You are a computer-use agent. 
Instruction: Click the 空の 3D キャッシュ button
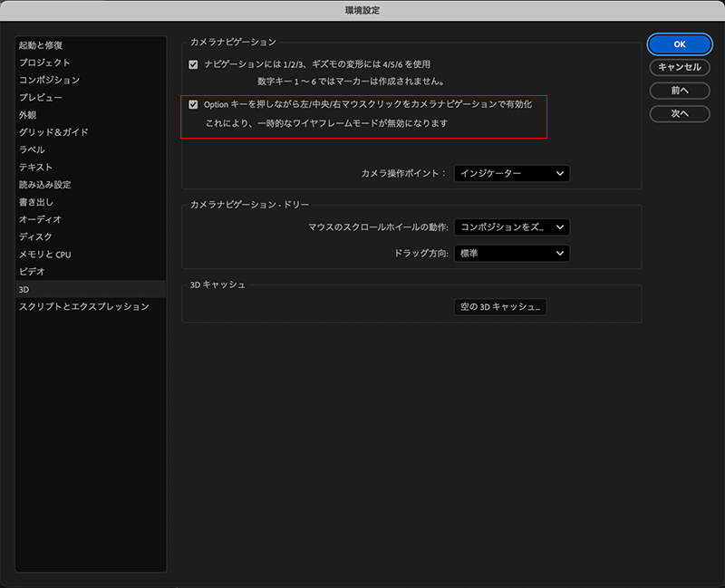point(500,307)
